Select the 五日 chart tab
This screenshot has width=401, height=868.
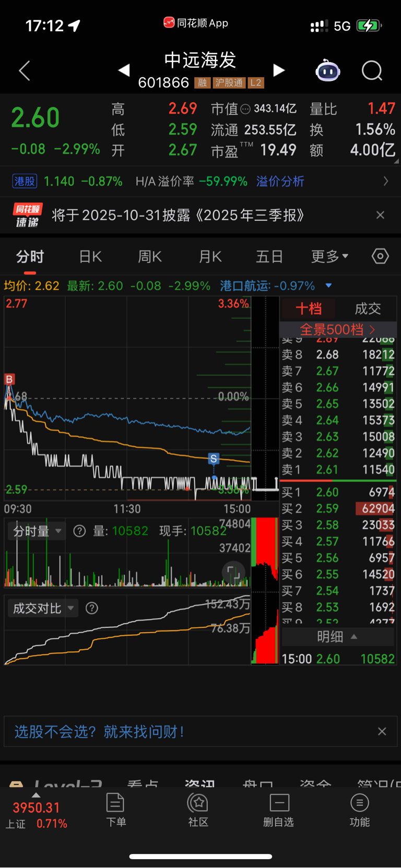[269, 257]
